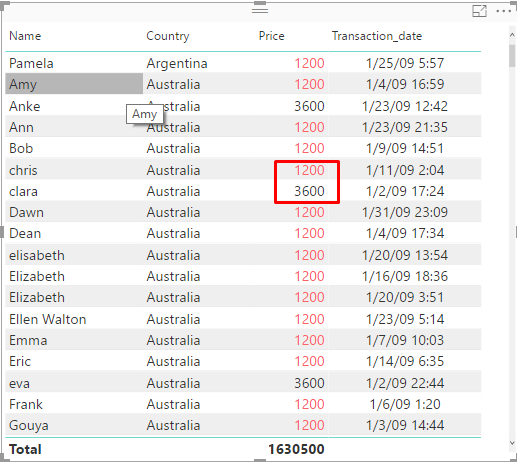Click eva's 3600 price cell
The height and width of the screenshot is (462, 517).
(x=309, y=383)
